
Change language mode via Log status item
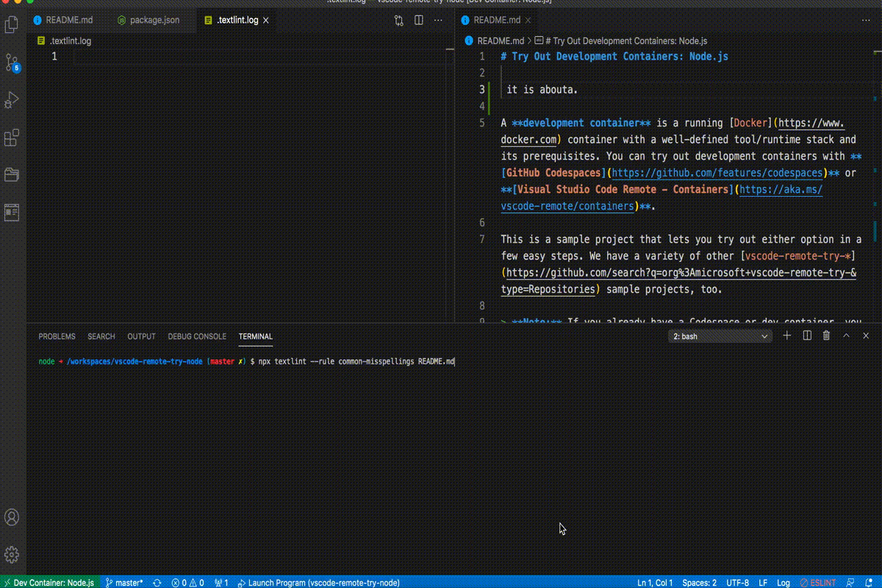tap(784, 582)
